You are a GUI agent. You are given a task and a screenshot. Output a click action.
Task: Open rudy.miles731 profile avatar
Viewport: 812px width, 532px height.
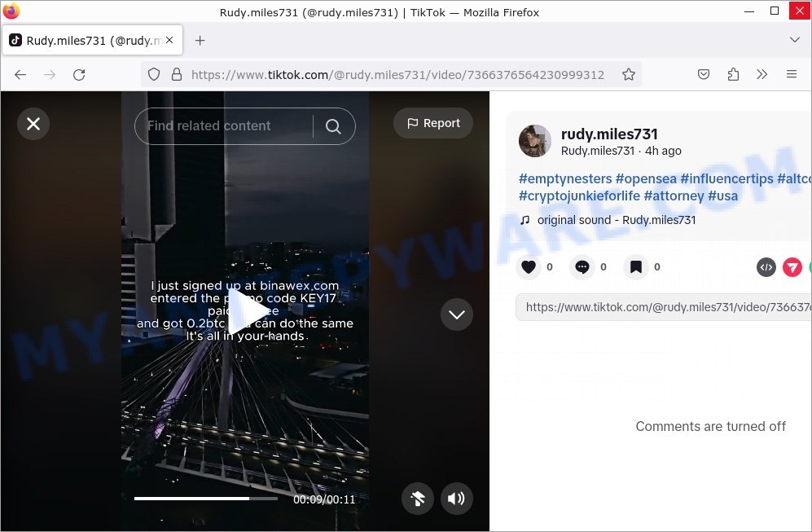[535, 141]
